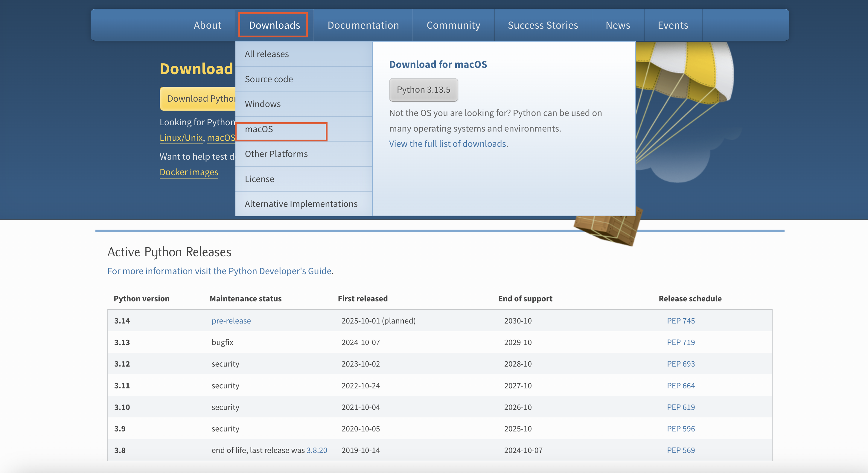Choose macOS in Downloads dropdown
The width and height of the screenshot is (868, 473).
304,129
